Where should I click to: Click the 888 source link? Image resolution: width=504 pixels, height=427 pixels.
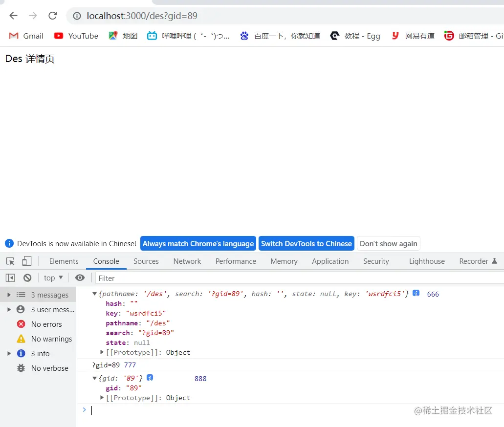(x=200, y=379)
